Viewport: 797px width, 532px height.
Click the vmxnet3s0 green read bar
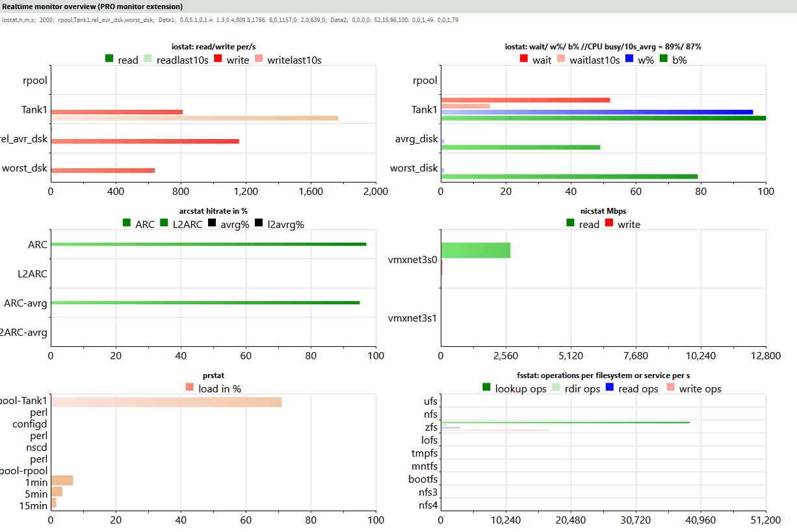(x=475, y=250)
